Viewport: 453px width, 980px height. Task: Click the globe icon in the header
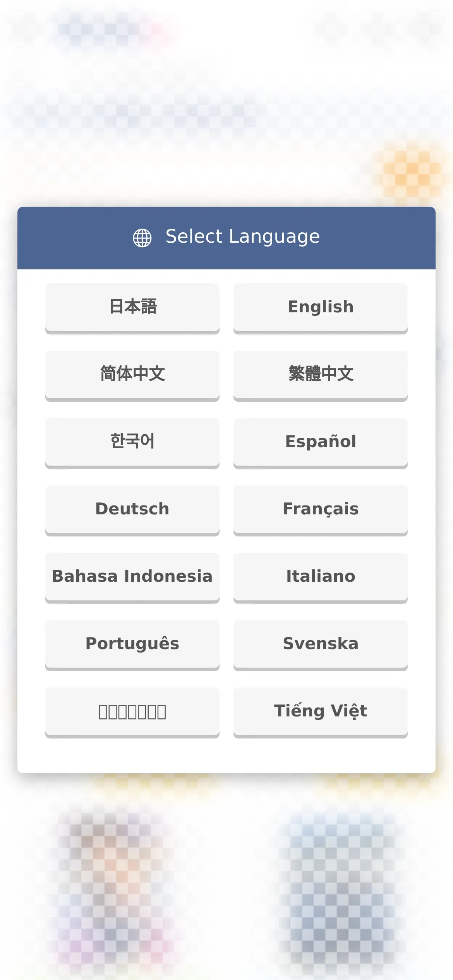(142, 238)
